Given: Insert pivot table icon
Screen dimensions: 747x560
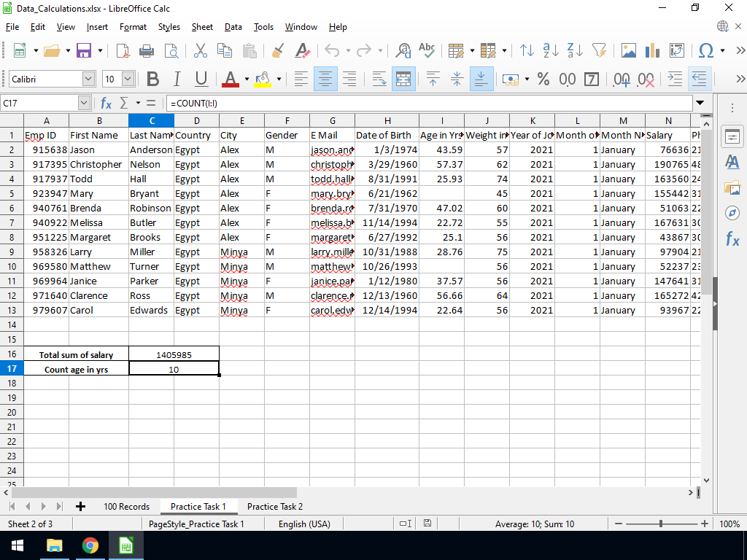Looking at the screenshot, I should pyautogui.click(x=676, y=50).
